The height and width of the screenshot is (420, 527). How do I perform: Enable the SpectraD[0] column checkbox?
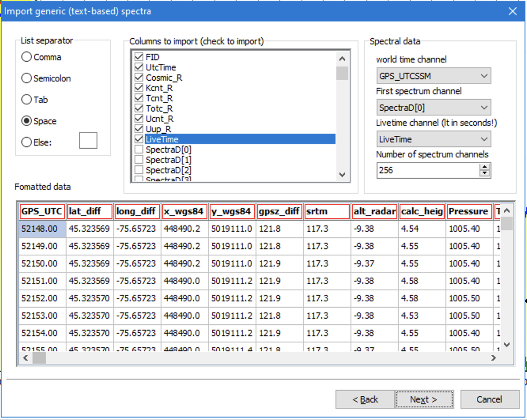(139, 149)
